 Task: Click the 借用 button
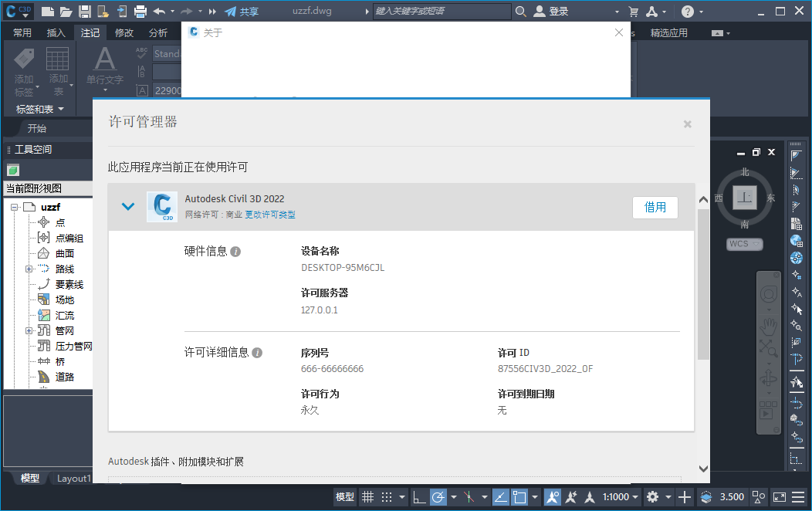tap(655, 207)
